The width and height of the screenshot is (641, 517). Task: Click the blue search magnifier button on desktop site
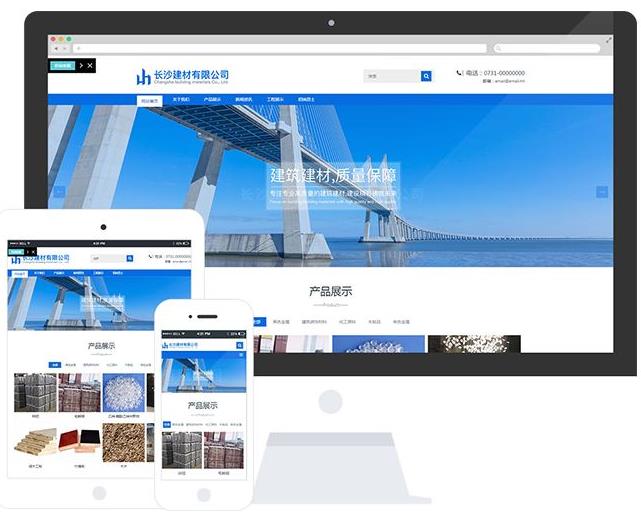tap(426, 76)
